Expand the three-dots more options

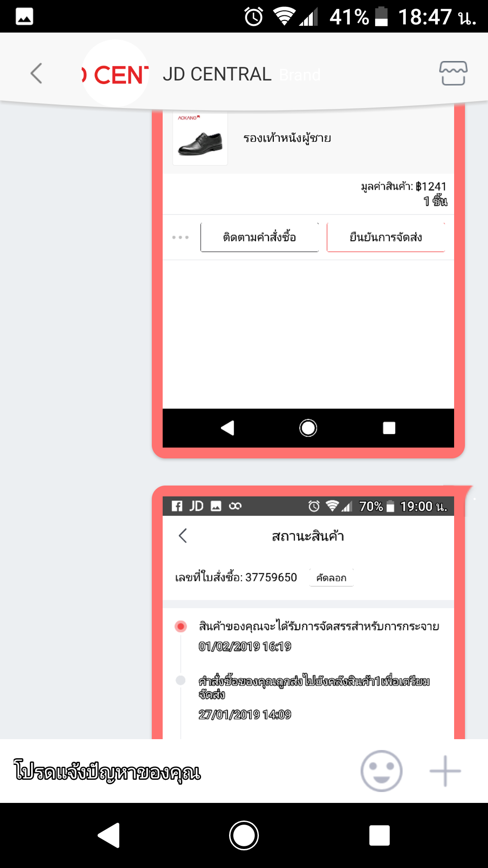[x=180, y=237]
